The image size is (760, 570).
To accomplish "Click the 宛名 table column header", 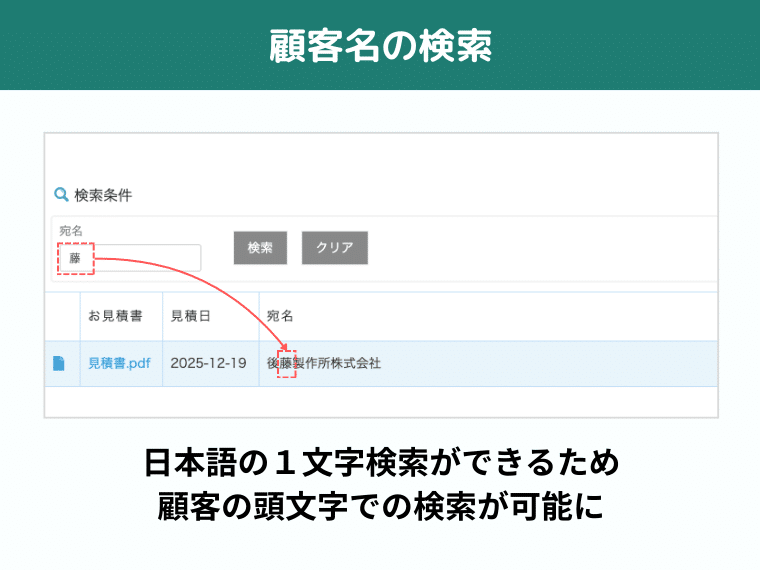I will pos(280,316).
